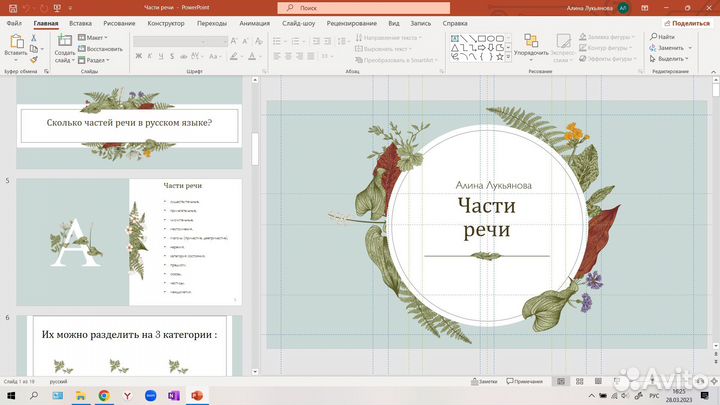The image size is (720, 405).
Task: Click into the search (Поиск) box
Action: pyautogui.click(x=364, y=8)
